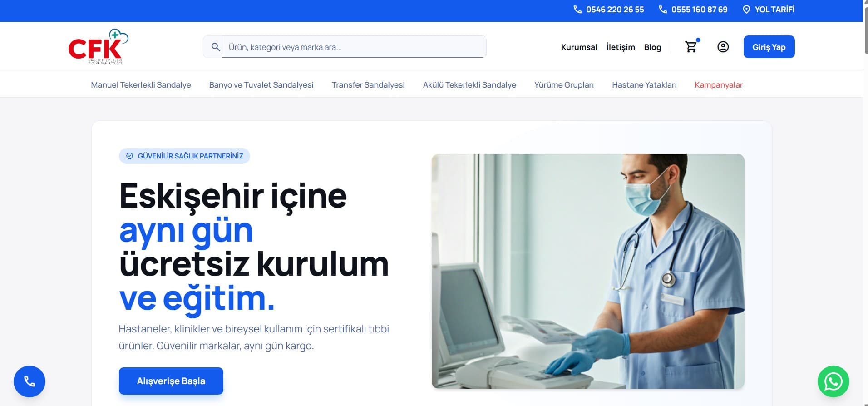Click the Giriş Yap button
868x406 pixels.
pos(769,47)
